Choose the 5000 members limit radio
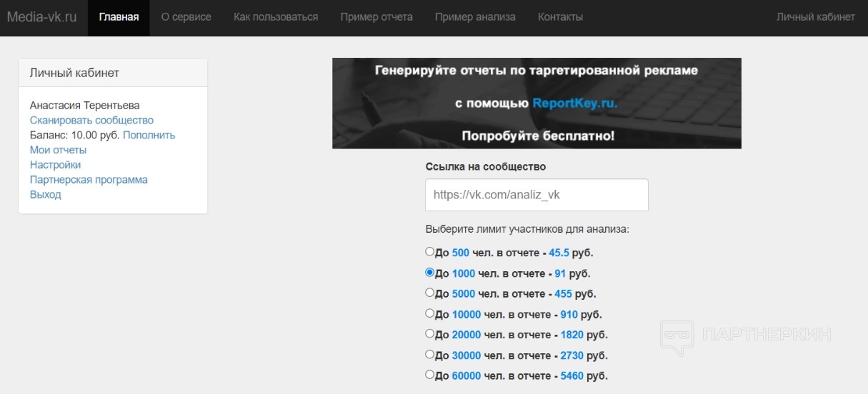The width and height of the screenshot is (868, 394). pyautogui.click(x=429, y=293)
